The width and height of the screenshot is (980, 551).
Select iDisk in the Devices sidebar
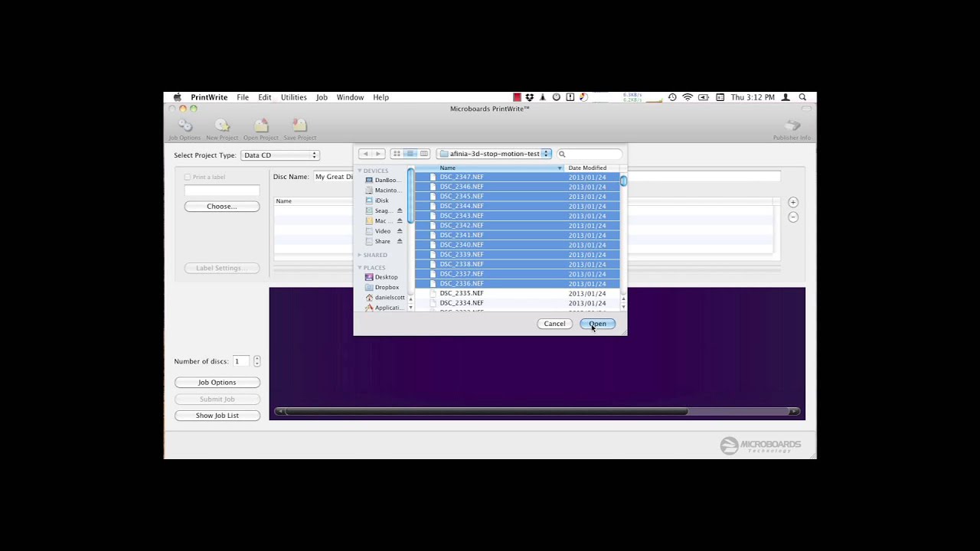(381, 201)
